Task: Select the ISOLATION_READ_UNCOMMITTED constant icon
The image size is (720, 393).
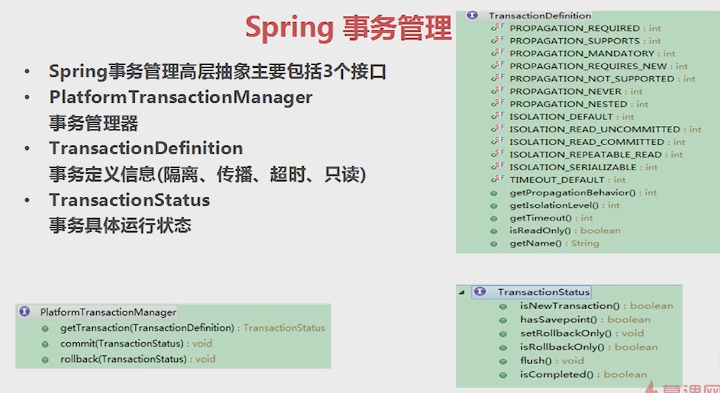Action: pyautogui.click(x=497, y=129)
